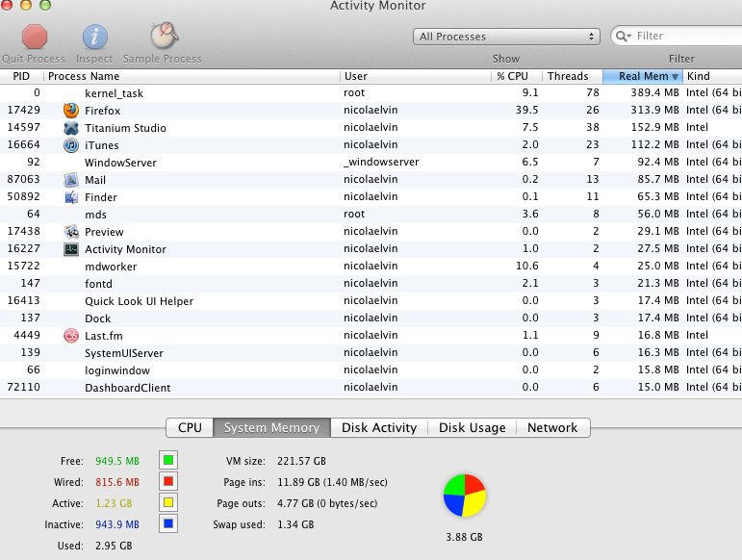Select the System Memory tab
Viewport: 742px width, 560px height.
click(271, 427)
